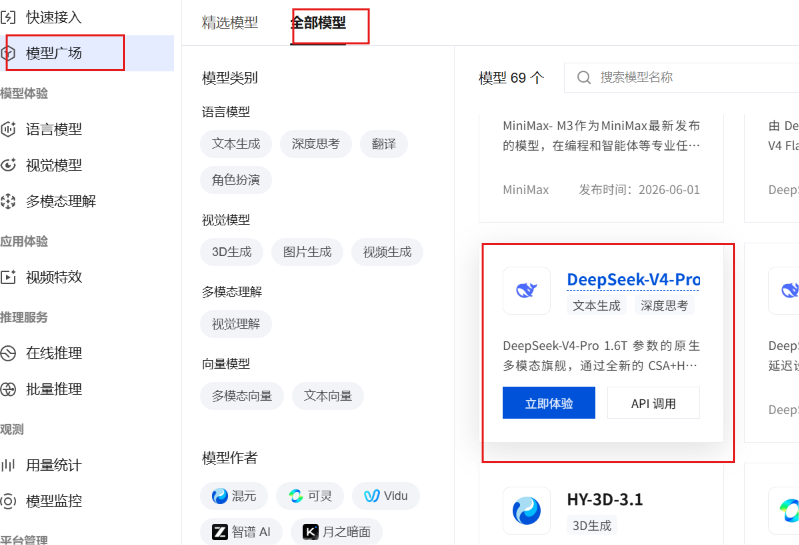Open 批量推理 in the sidebar
Screen dimensions: 799x545
click(x=54, y=389)
